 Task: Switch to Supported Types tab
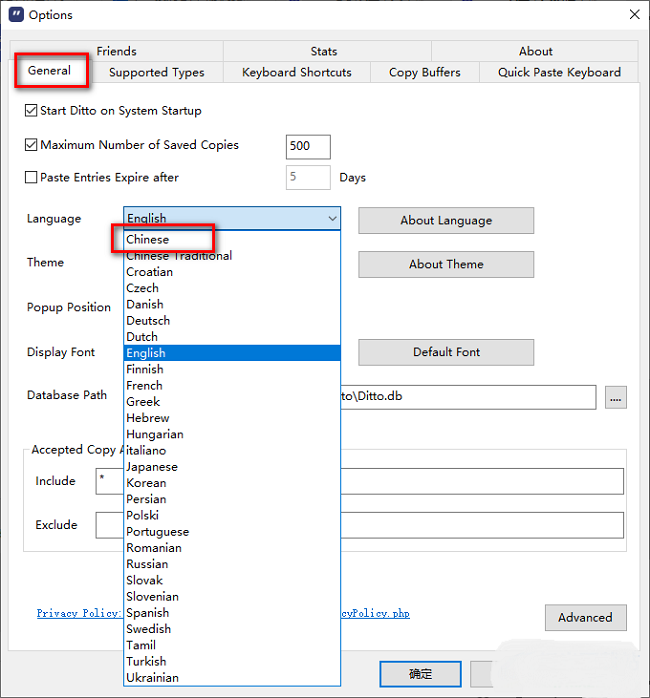(x=157, y=72)
